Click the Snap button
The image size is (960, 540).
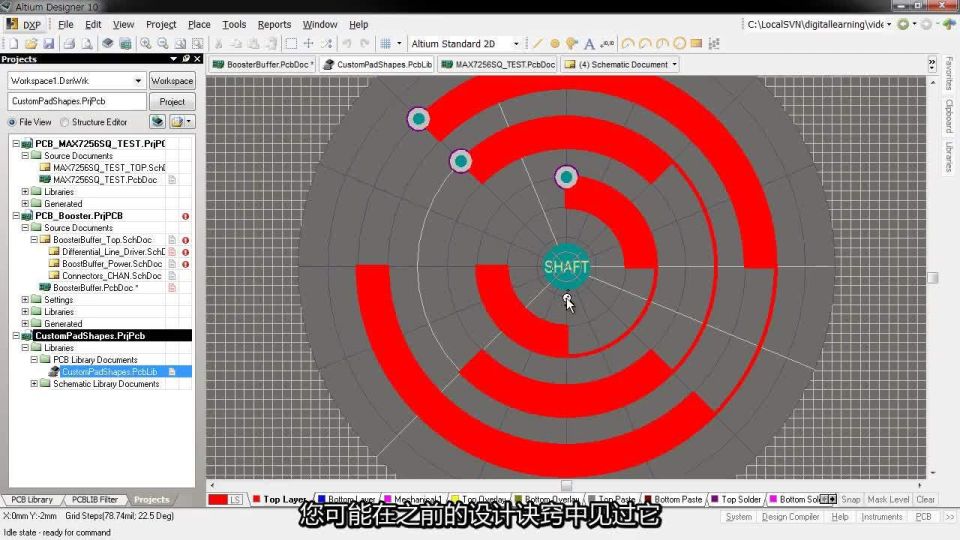(x=850, y=500)
